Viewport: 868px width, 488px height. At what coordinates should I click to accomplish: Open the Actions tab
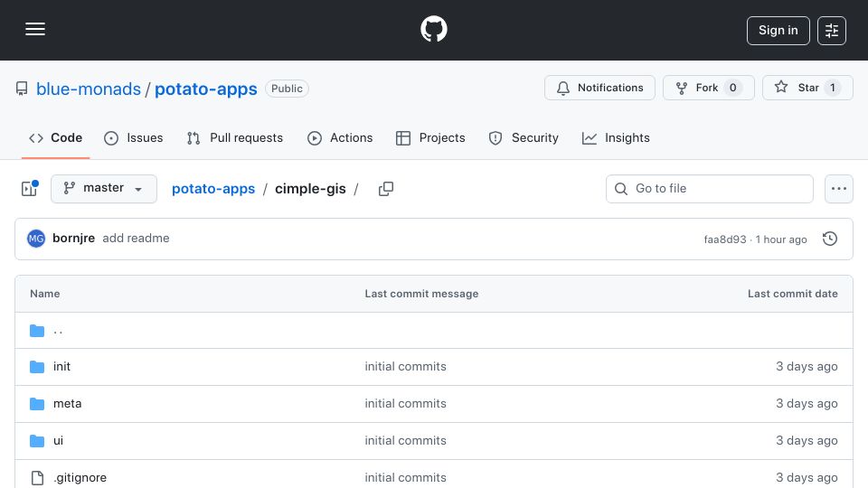click(x=340, y=137)
